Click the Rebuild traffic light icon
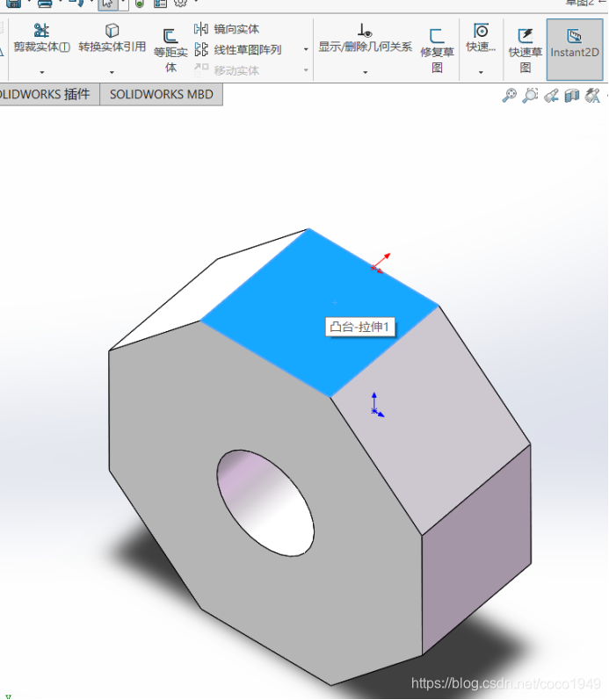This screenshot has height=700, width=609. coord(140,4)
